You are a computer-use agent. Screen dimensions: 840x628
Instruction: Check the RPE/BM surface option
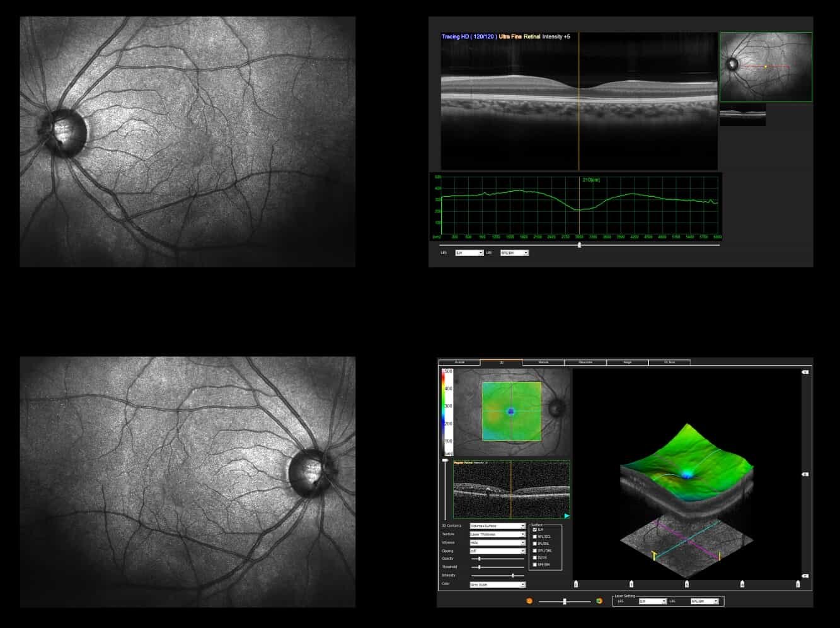pos(534,563)
